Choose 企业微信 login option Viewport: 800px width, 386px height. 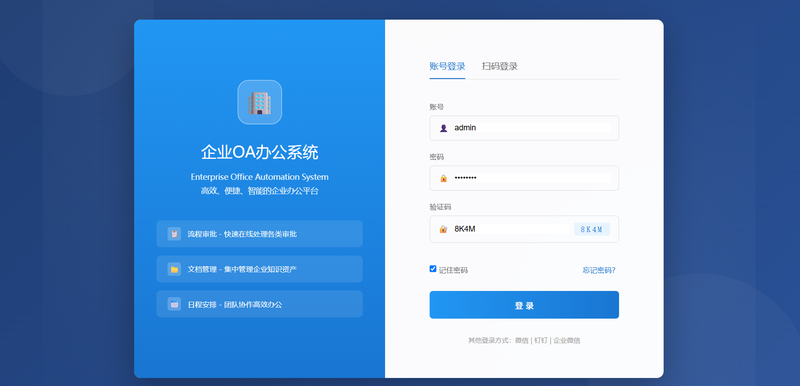(567, 340)
